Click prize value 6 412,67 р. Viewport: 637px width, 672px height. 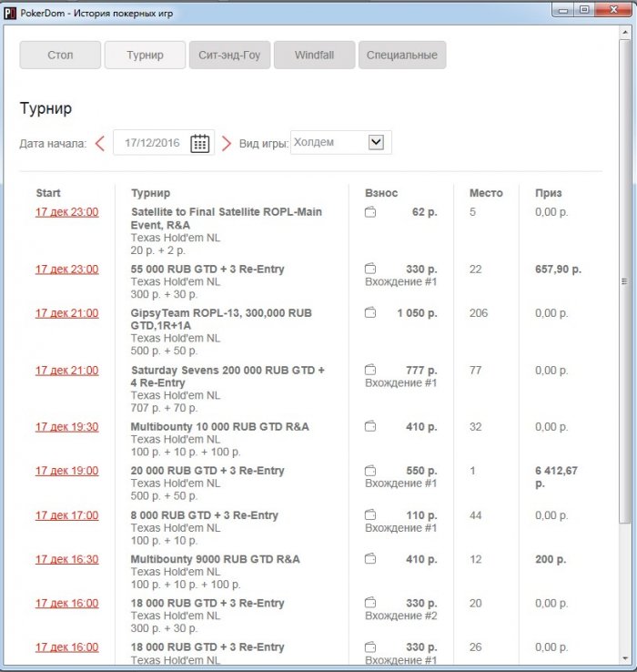tap(556, 476)
